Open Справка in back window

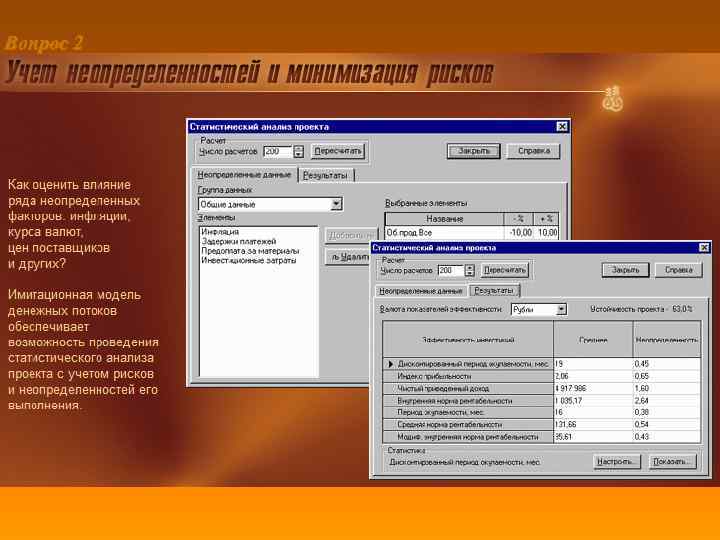pyautogui.click(x=534, y=151)
